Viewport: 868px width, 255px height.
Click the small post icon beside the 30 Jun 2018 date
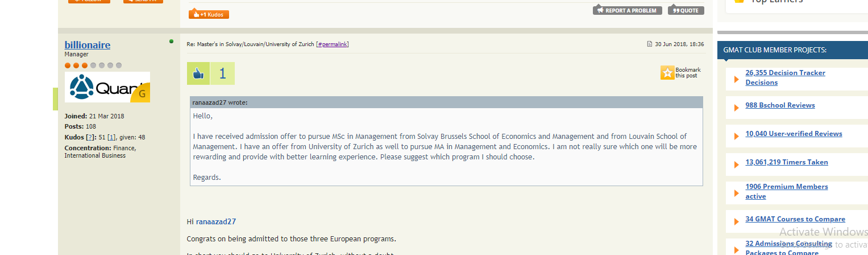[x=650, y=44]
